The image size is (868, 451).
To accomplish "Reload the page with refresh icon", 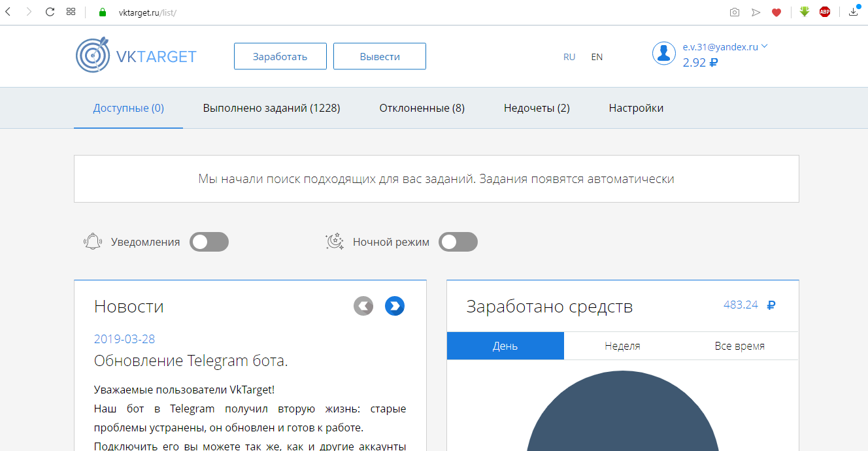I will tap(50, 12).
